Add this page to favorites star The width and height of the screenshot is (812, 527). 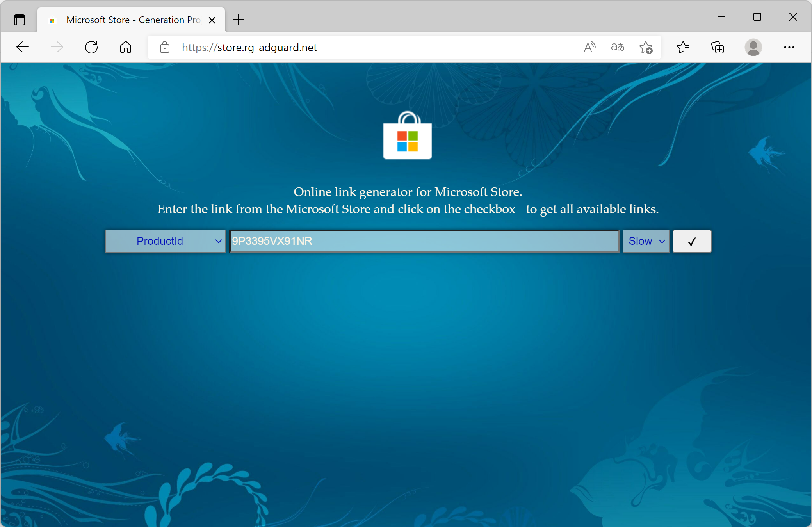[646, 47]
